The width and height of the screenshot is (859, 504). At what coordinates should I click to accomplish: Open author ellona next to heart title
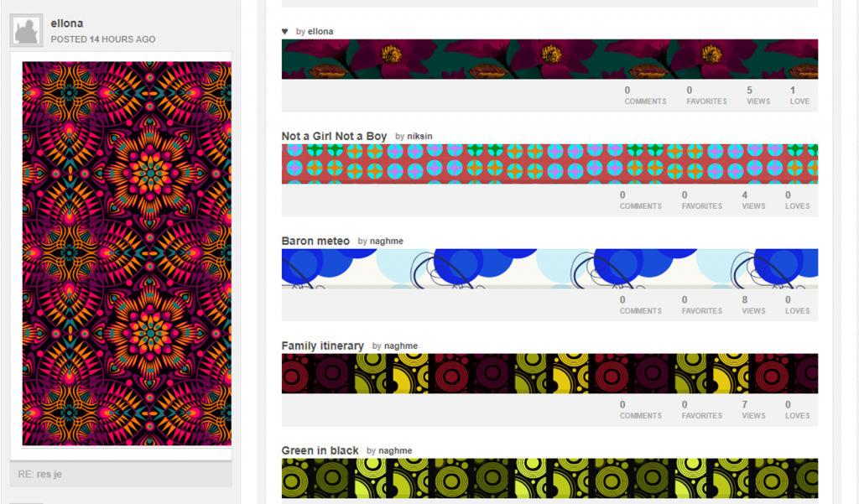coord(320,32)
